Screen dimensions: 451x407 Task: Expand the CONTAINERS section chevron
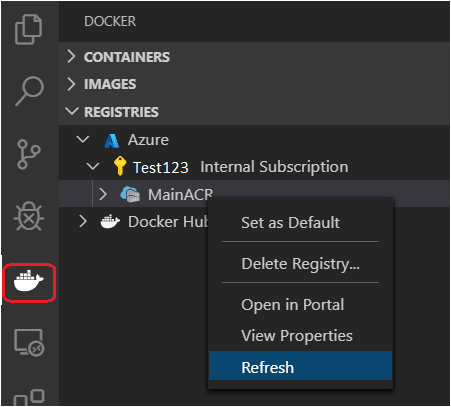tap(71, 56)
